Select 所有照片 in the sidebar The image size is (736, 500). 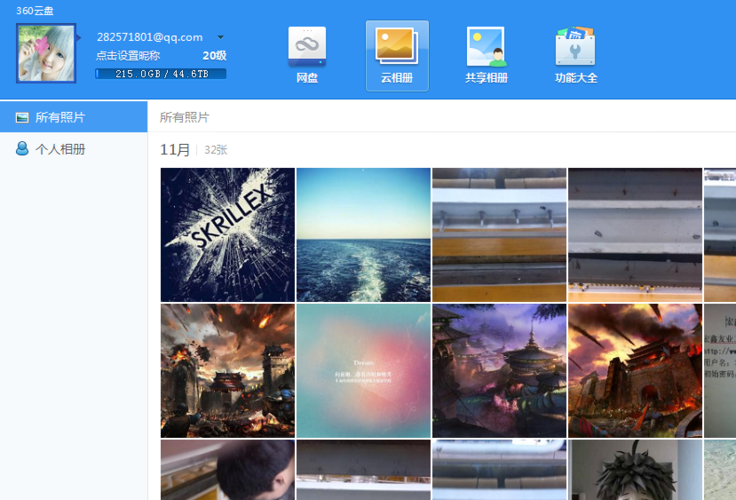point(74,117)
